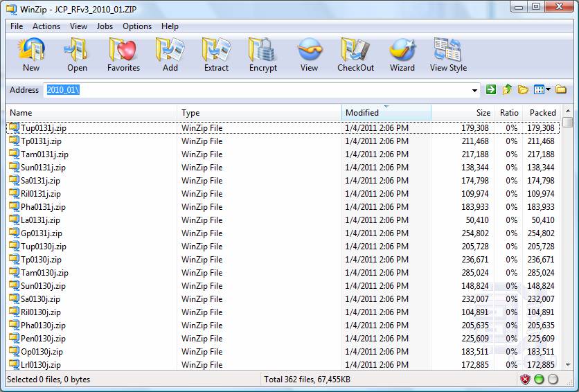
Task: Select the file Pha0130j.zip
Action: [43, 326]
